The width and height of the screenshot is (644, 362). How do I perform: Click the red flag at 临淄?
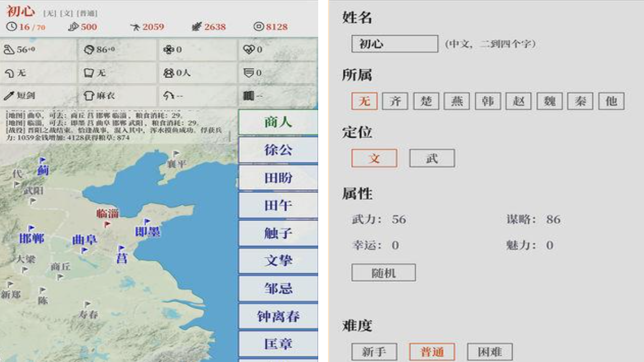tap(107, 224)
